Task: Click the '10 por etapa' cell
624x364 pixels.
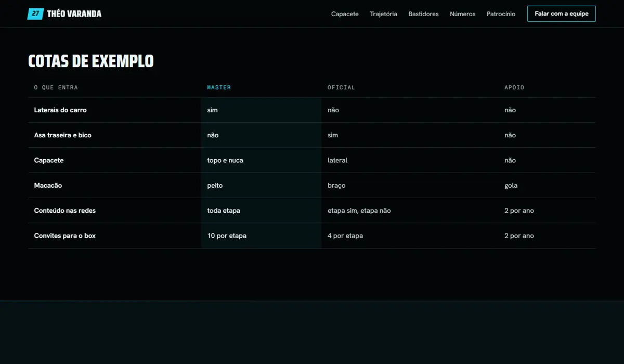Action: click(261, 236)
